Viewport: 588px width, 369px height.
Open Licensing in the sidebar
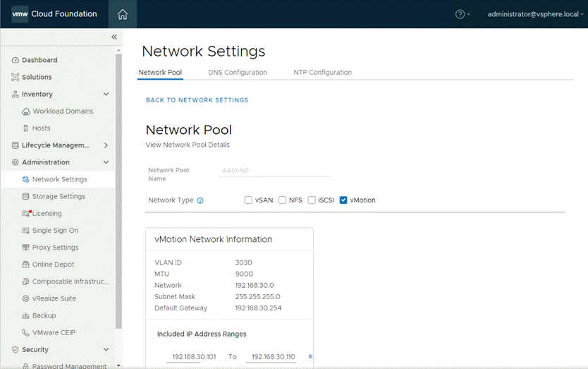click(47, 213)
